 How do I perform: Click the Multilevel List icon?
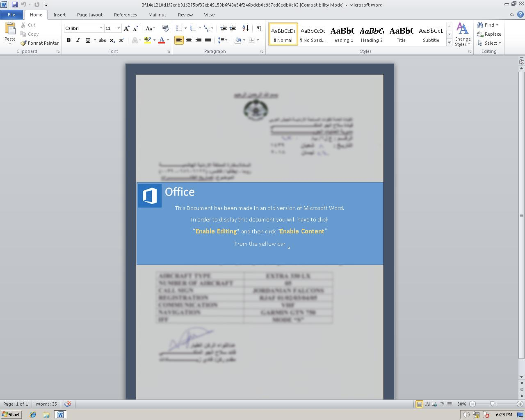coord(208,28)
